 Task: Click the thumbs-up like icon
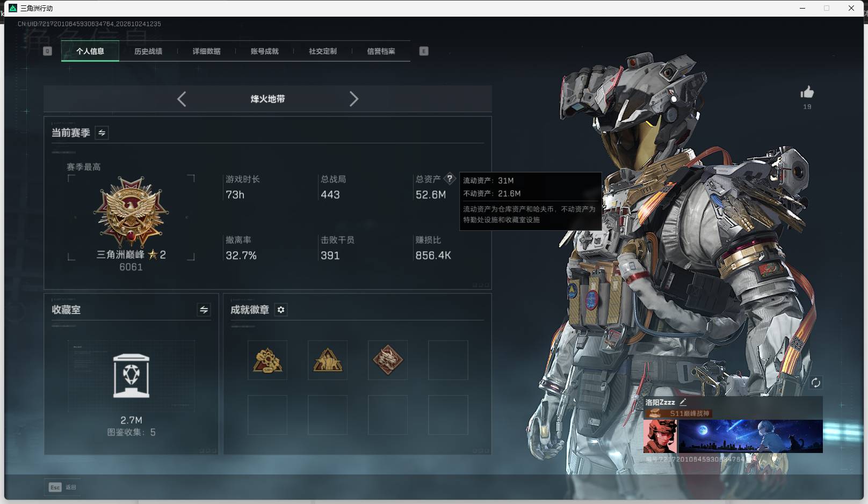(807, 92)
